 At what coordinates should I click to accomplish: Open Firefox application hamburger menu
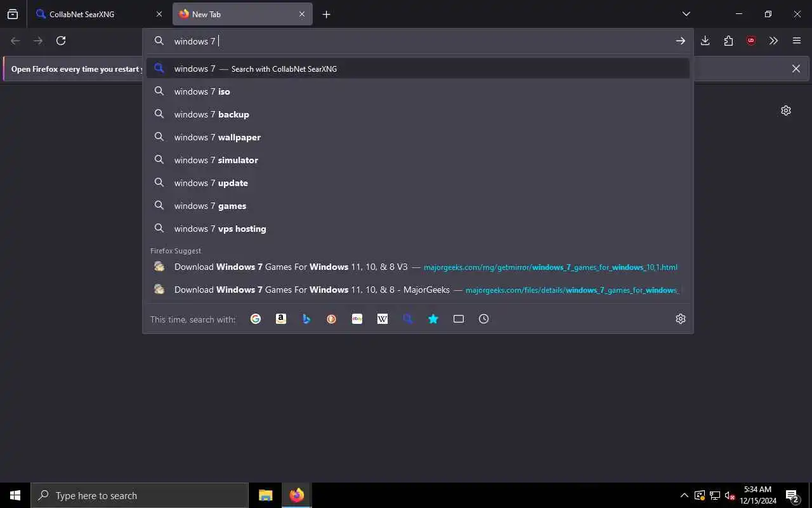pos(797,41)
